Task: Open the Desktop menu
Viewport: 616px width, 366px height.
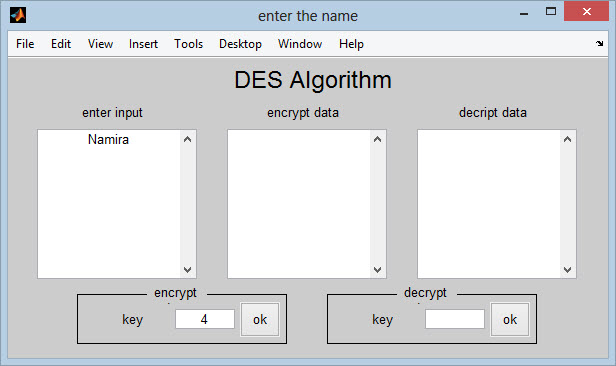Action: pyautogui.click(x=240, y=44)
